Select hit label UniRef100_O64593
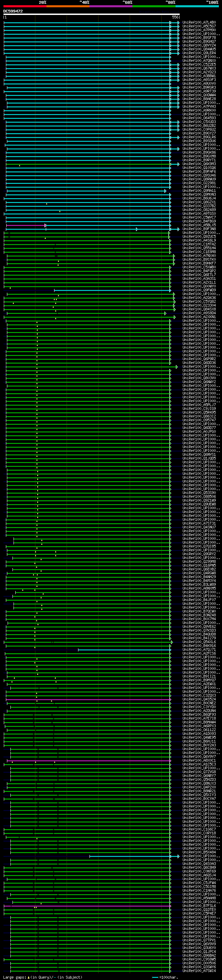The image size is (222, 980). (199, 118)
